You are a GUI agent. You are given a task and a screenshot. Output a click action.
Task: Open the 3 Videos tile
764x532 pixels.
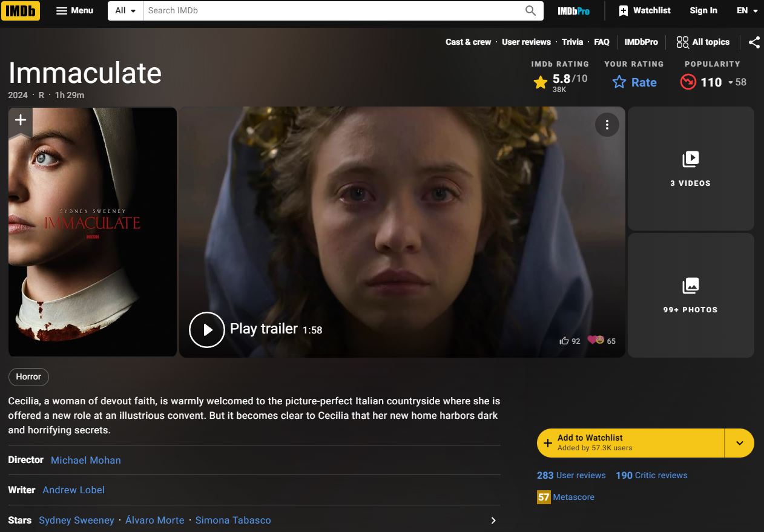[x=690, y=168]
